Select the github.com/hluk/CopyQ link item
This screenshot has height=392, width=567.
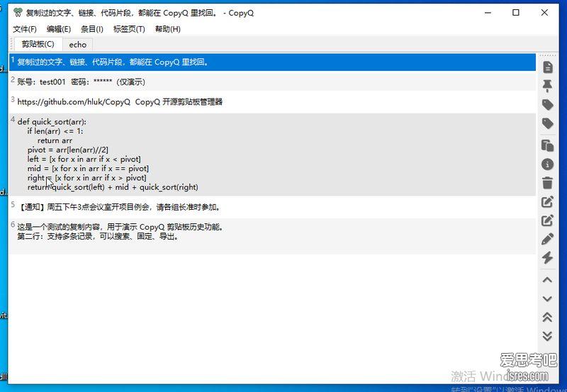pos(272,102)
